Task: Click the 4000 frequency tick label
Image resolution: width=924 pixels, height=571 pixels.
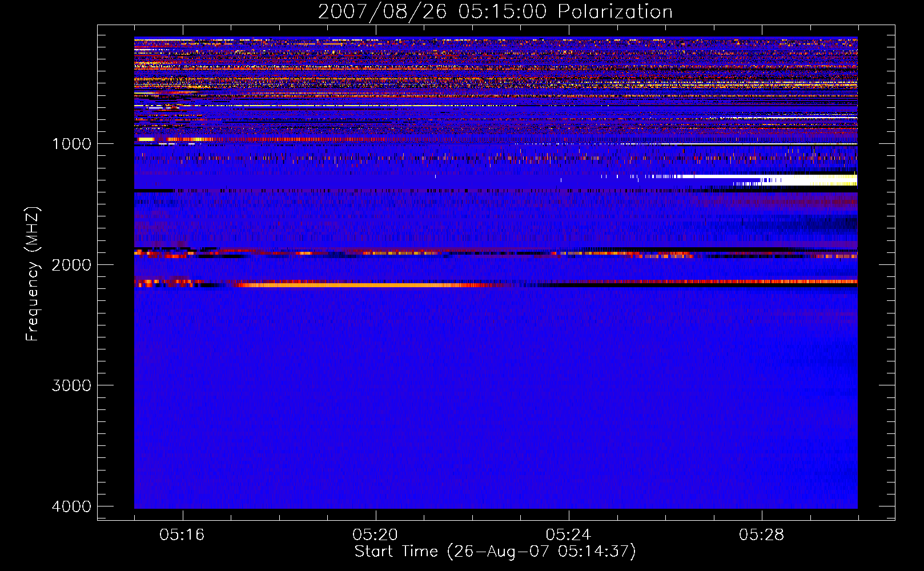Action: pos(71,506)
